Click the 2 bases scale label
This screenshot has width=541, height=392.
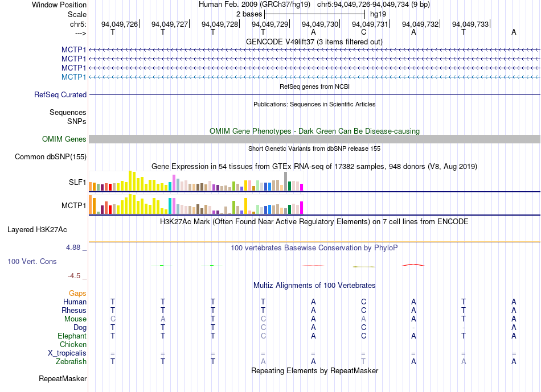click(249, 14)
